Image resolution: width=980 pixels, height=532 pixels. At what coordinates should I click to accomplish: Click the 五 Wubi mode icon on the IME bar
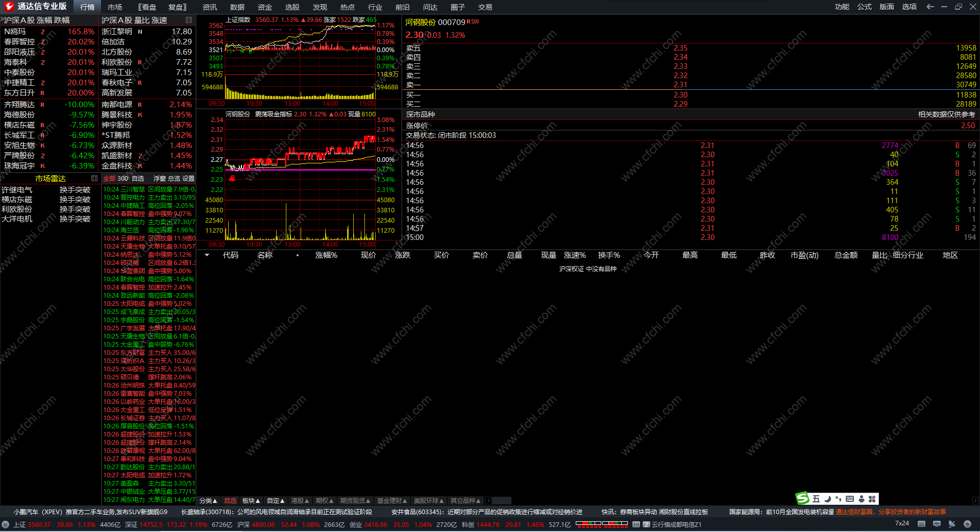click(816, 499)
